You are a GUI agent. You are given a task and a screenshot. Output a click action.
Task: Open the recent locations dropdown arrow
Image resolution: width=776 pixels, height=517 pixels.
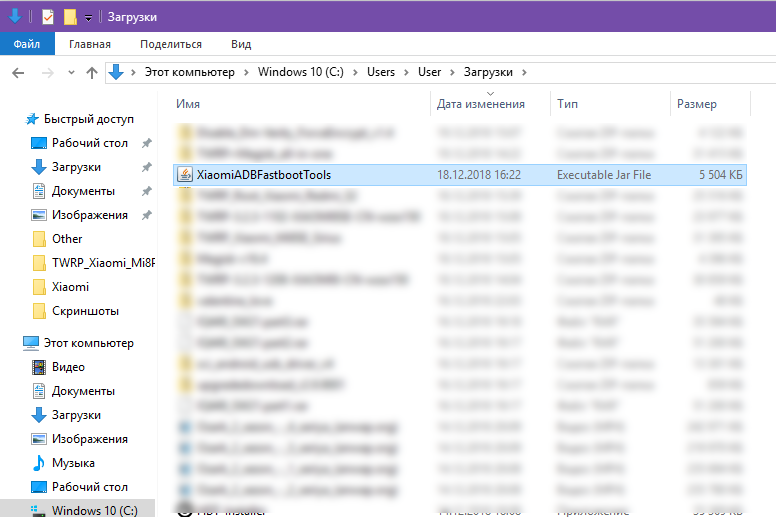coord(69,73)
